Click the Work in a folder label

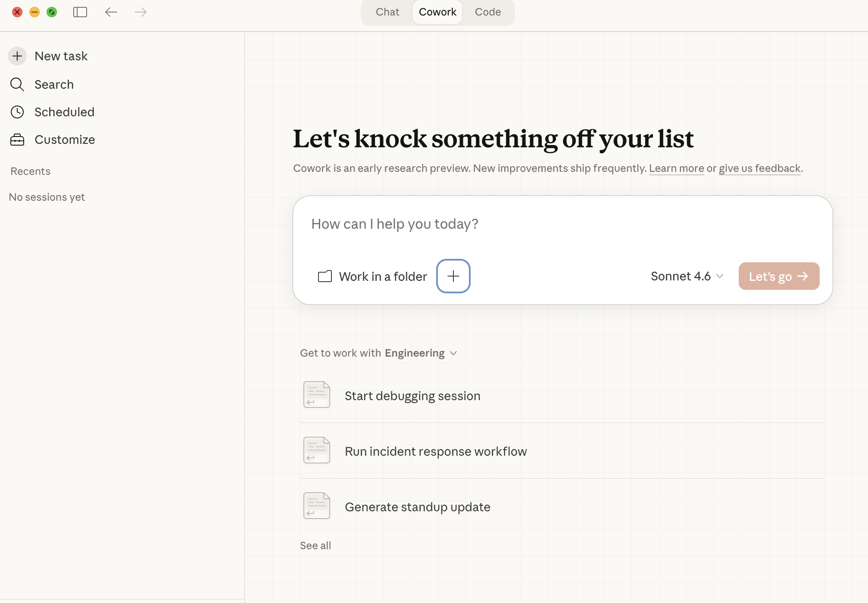pos(383,277)
